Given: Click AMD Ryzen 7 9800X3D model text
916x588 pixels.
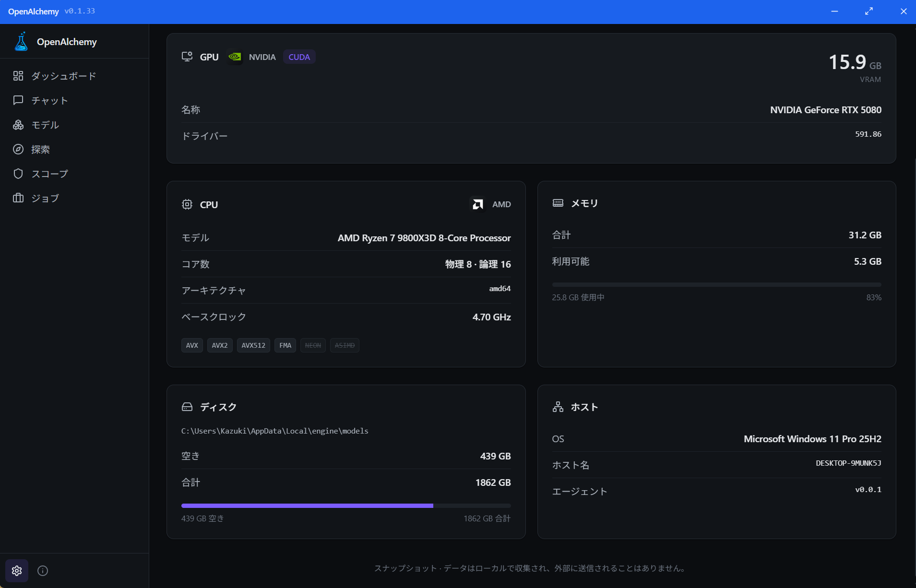Looking at the screenshot, I should pyautogui.click(x=424, y=238).
